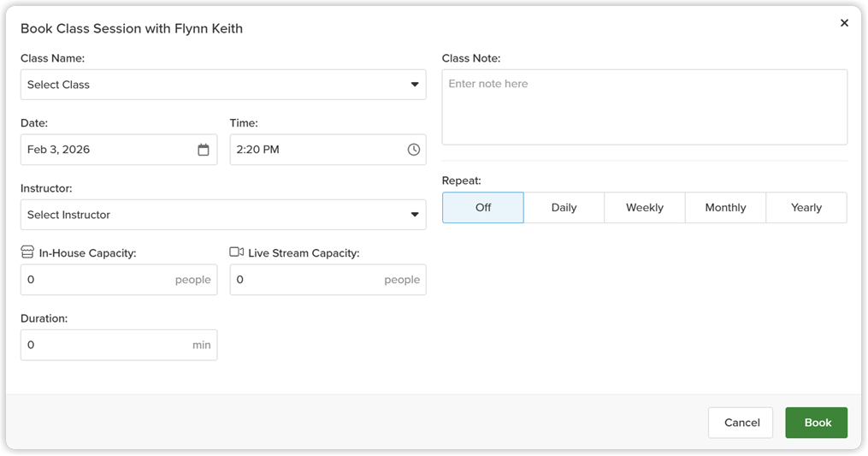Click the green Book button

pyautogui.click(x=816, y=423)
